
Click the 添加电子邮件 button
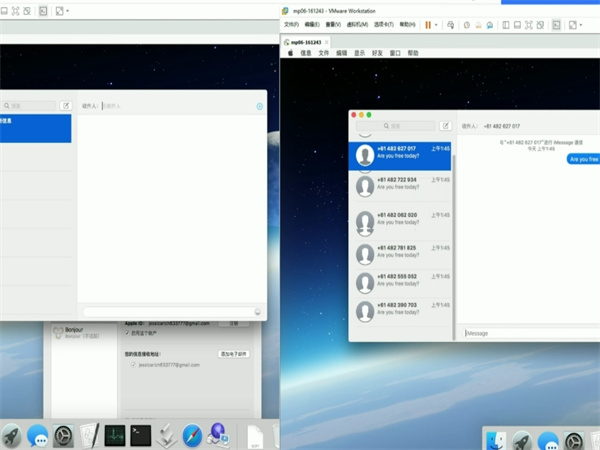(233, 354)
